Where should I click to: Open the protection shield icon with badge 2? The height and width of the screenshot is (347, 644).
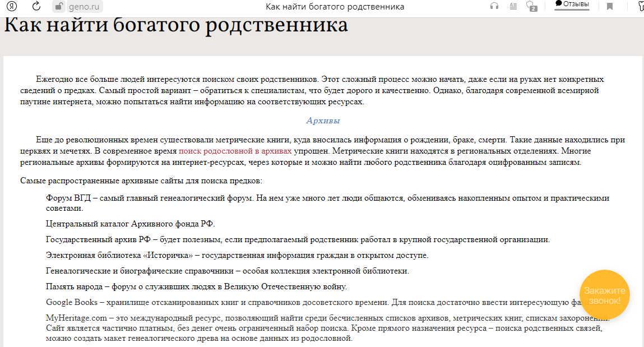(x=531, y=6)
